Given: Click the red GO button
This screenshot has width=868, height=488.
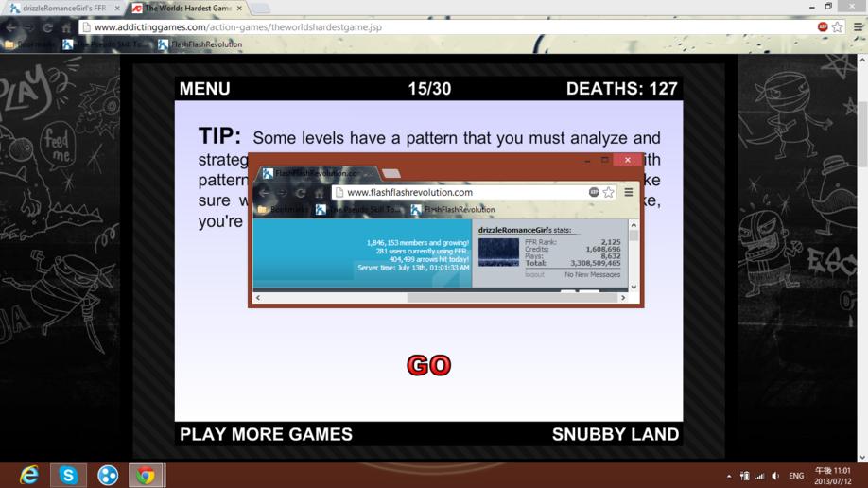Looking at the screenshot, I should (x=429, y=365).
